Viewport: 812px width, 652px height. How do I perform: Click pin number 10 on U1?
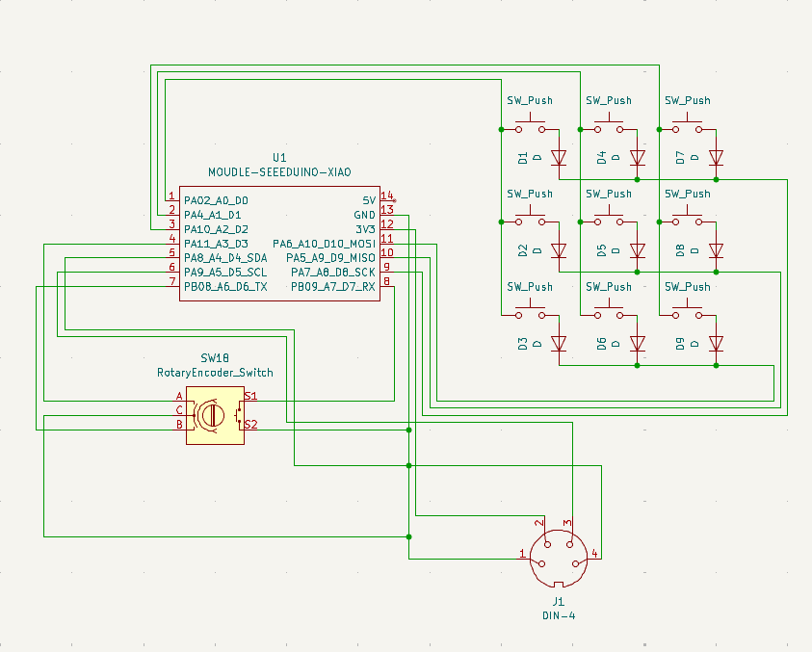tap(387, 252)
